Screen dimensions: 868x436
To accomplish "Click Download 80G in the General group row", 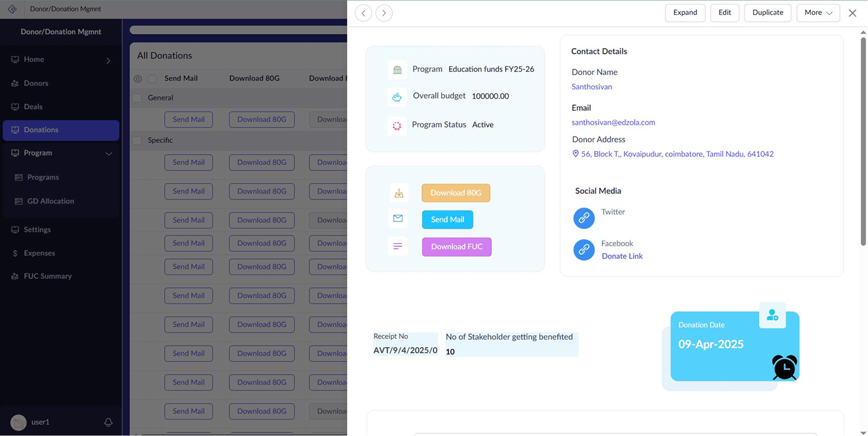I will [x=262, y=120].
